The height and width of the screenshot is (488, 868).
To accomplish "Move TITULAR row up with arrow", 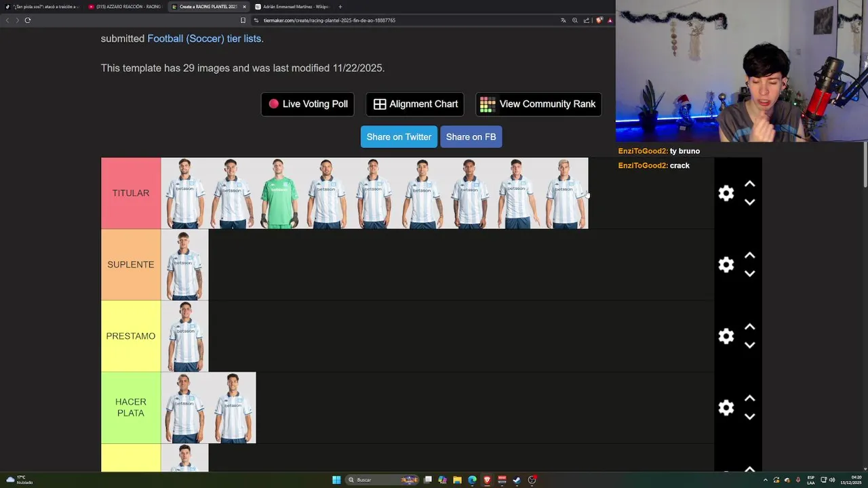I will click(750, 184).
